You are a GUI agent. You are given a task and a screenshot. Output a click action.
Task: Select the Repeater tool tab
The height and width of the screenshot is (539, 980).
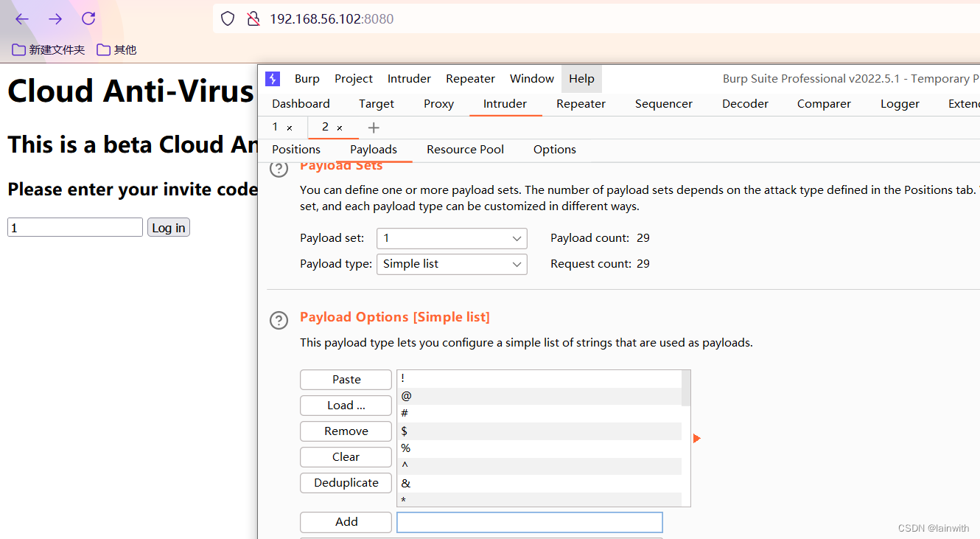tap(581, 104)
